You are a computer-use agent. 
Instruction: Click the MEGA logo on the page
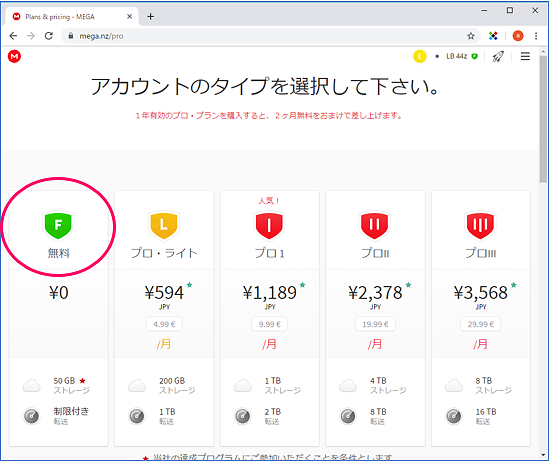pyautogui.click(x=14, y=56)
